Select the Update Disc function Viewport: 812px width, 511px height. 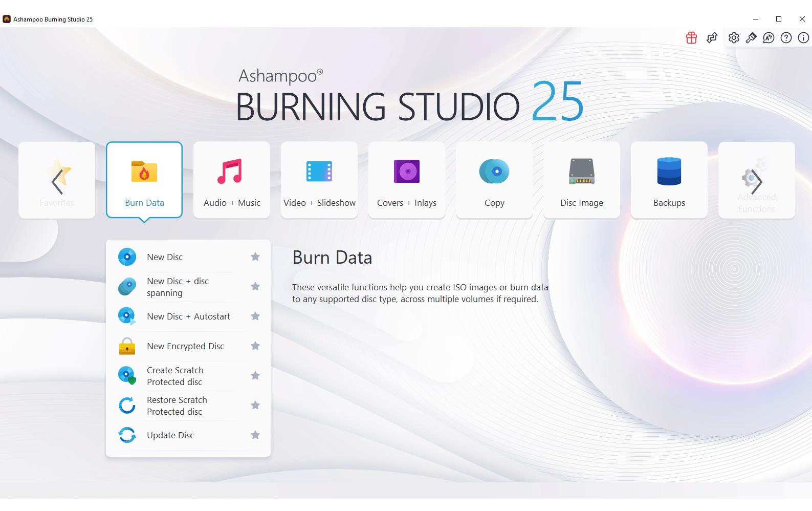point(188,435)
